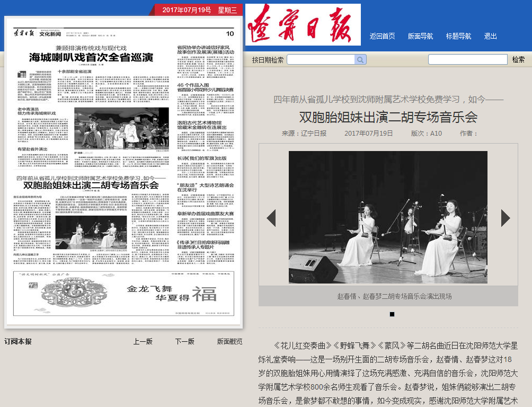Click the Liaoning Daily red logo

point(303,24)
